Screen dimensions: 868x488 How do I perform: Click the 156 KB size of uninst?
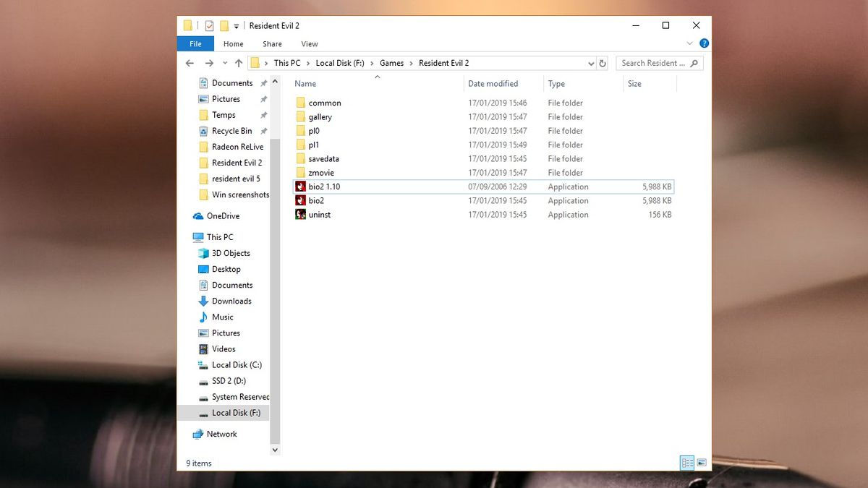tap(660, 215)
